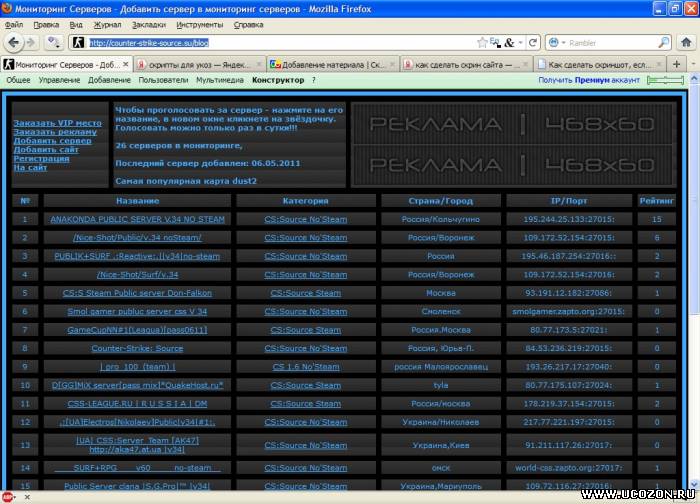The image size is (700, 504).
Task: Open /Nice-Shot/Surf/v.34 server link
Action: point(138,275)
